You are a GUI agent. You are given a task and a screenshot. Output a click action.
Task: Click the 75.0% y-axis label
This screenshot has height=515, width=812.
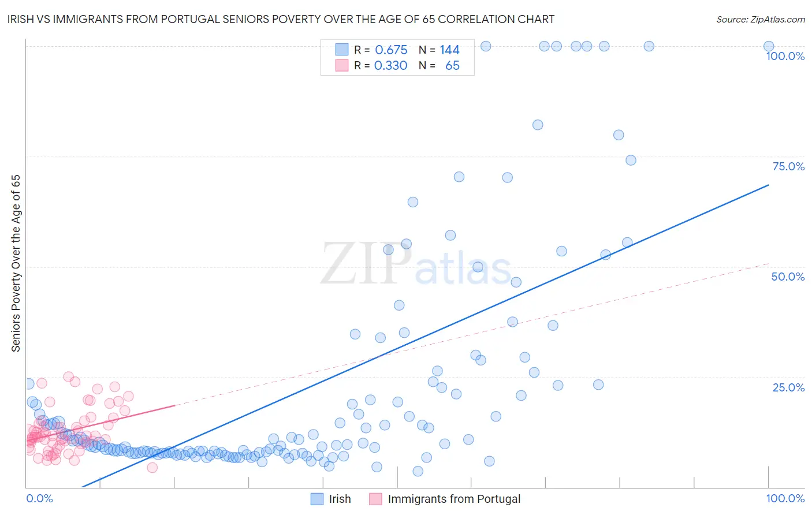[x=788, y=166]
